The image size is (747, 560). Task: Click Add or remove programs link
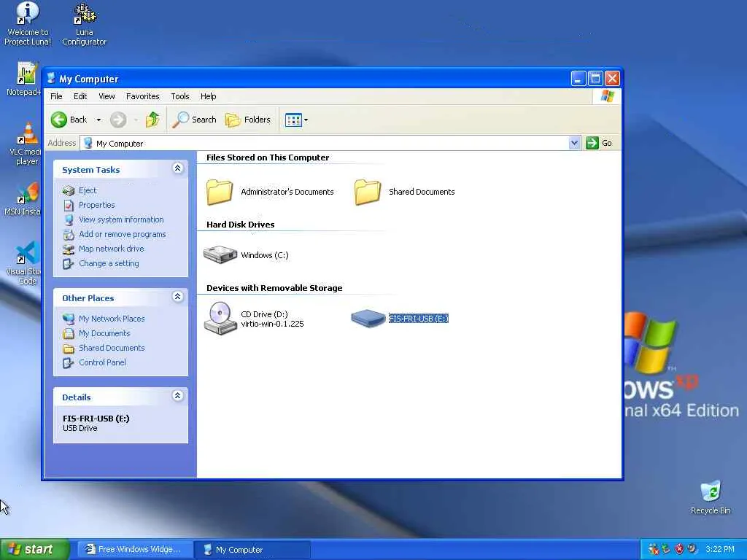click(x=123, y=234)
